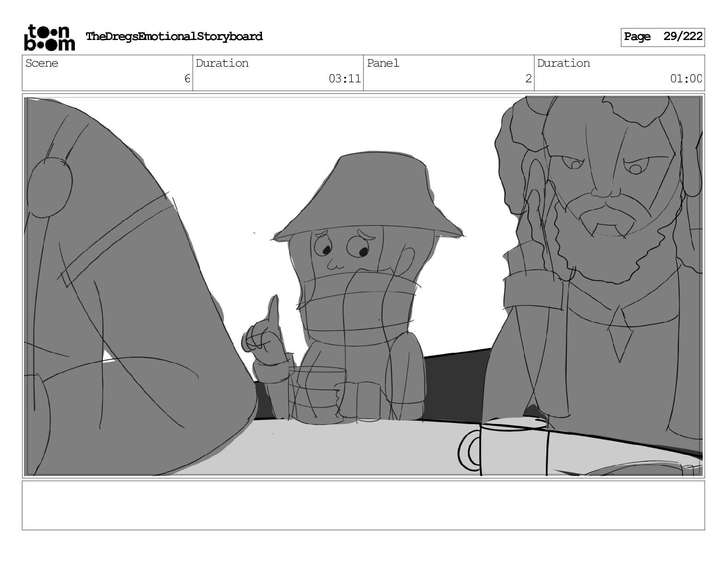Screen dimensions: 728x563
Task: Click the panel Duration value 01:00
Action: click(x=686, y=79)
